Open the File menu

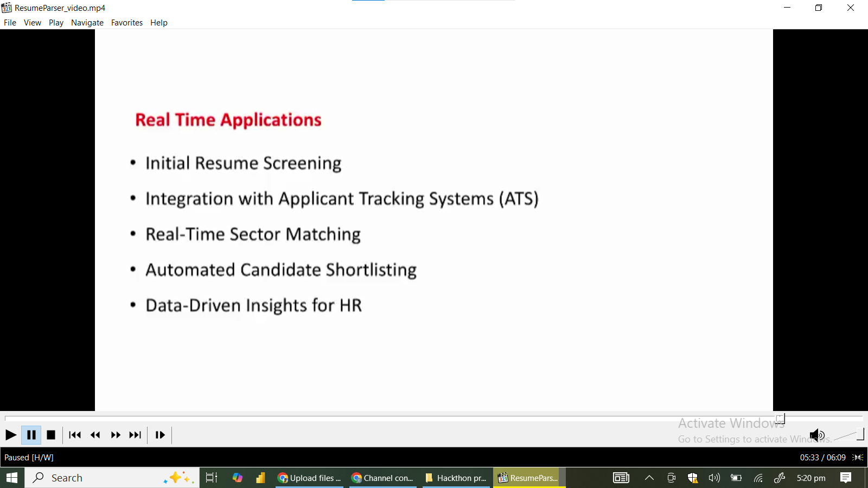point(10,23)
